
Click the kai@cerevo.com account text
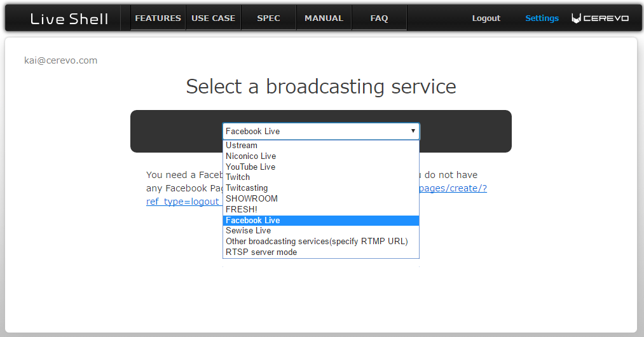click(x=61, y=60)
